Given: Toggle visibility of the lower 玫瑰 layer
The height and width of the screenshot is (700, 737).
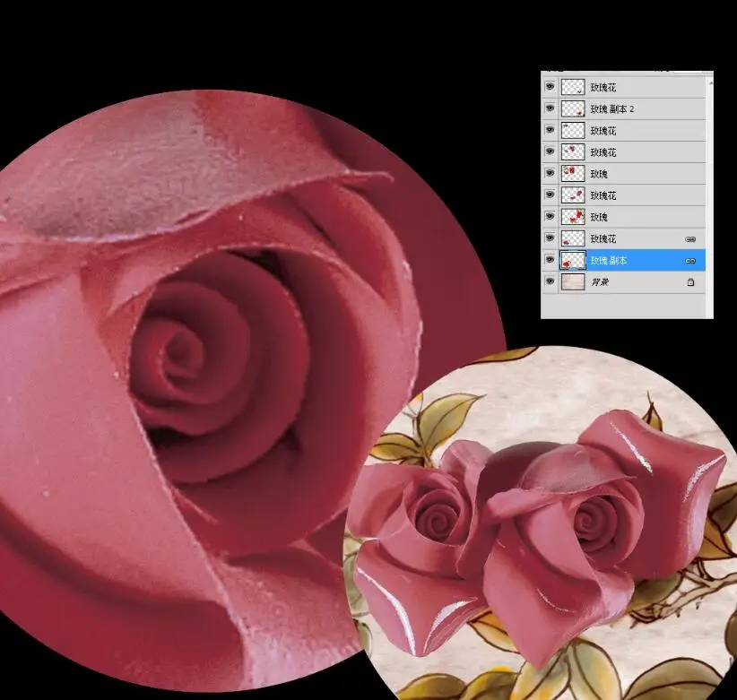Looking at the screenshot, I should pyautogui.click(x=550, y=216).
